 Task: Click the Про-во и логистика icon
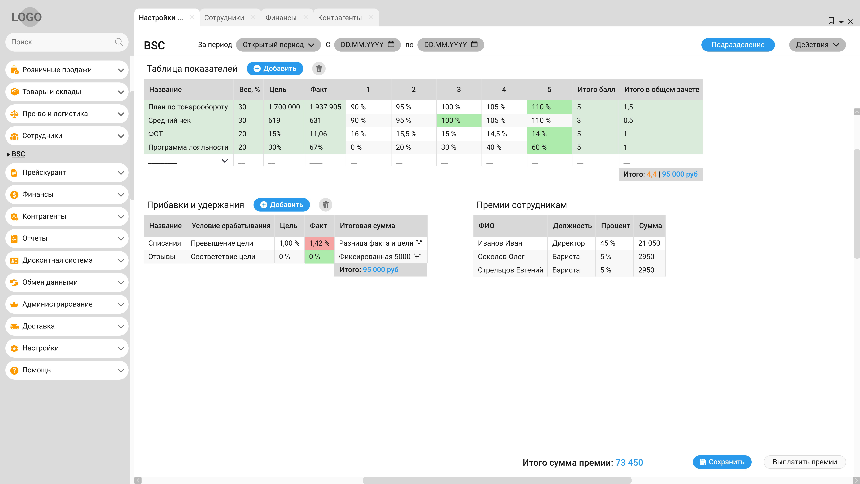pyautogui.click(x=14, y=114)
